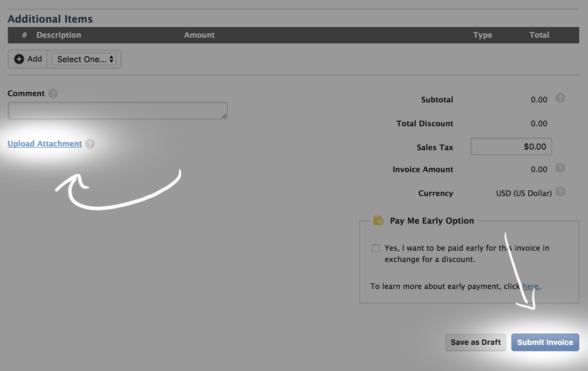Click the Total column header

pyautogui.click(x=539, y=35)
